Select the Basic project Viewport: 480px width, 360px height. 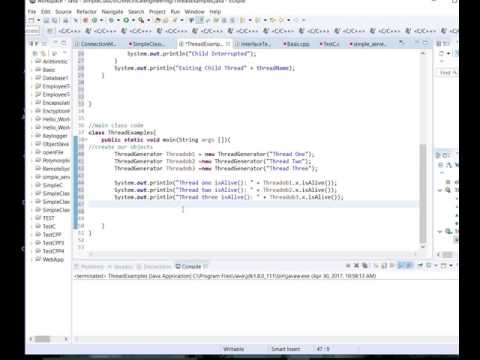coord(49,70)
